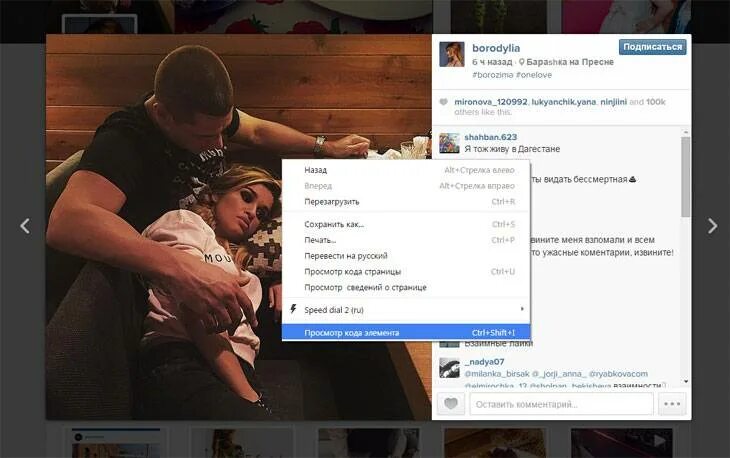
Task: Click comments scrollbar up arrow
Action: (x=686, y=132)
